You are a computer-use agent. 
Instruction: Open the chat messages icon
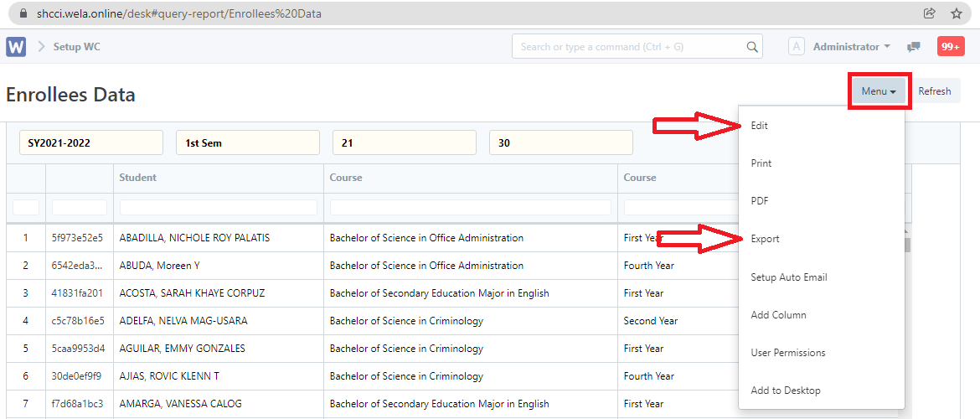(x=914, y=47)
